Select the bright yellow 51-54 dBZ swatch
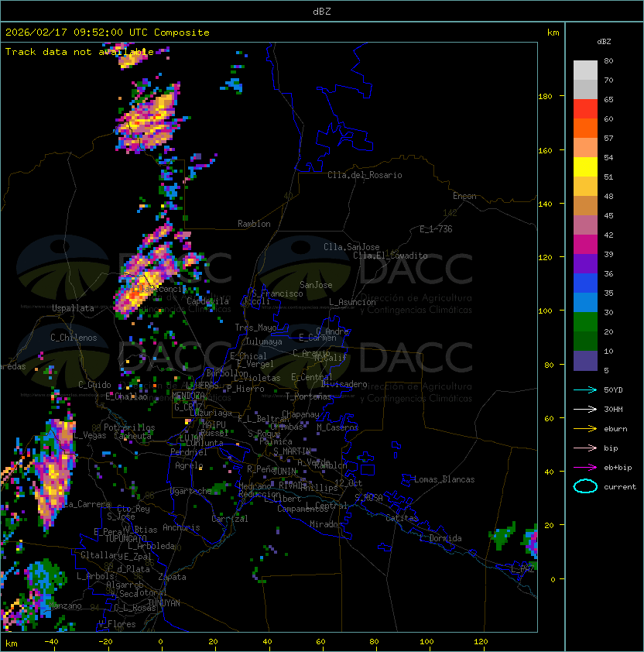 [585, 167]
